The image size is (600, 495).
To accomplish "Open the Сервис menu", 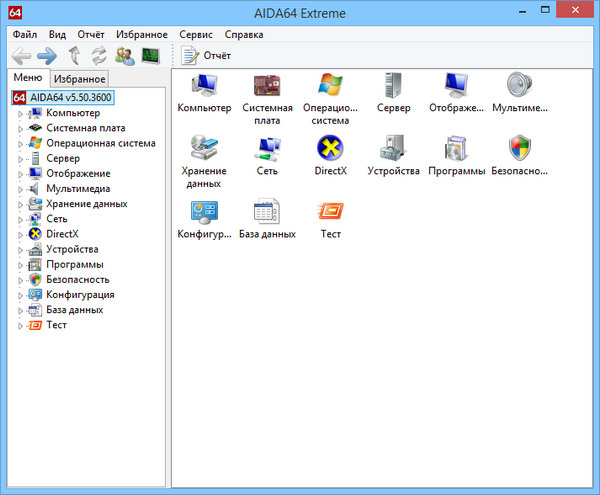I will point(196,34).
